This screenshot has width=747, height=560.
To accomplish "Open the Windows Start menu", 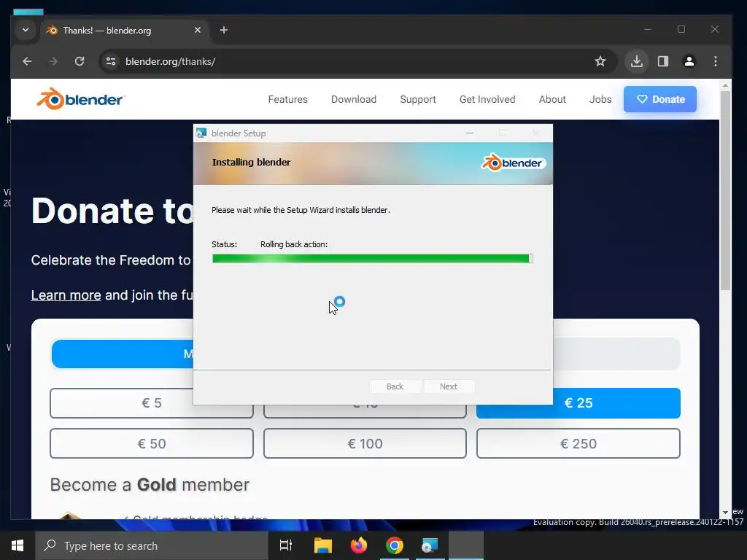I will pos(18,545).
